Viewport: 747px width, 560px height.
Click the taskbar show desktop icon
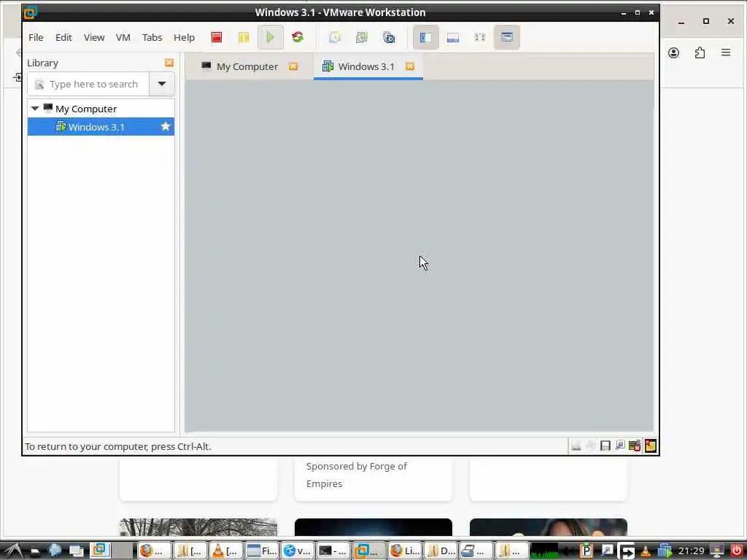coord(76,551)
